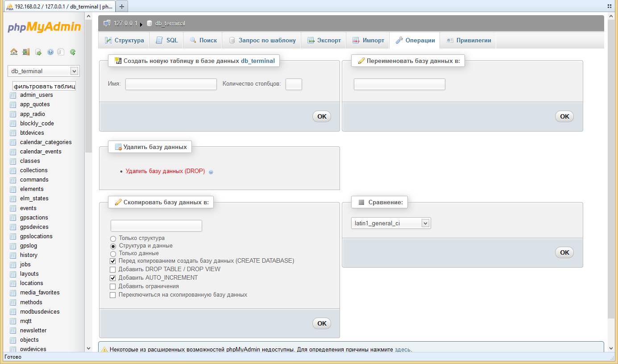Switch to the Экспорт tab
Image resolution: width=618 pixels, height=364 pixels.
pos(324,40)
